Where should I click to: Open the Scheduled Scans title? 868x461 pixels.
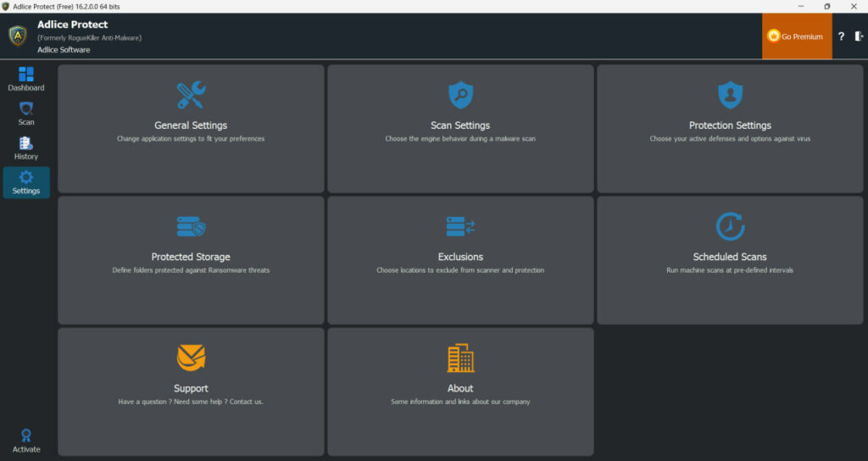coord(730,257)
